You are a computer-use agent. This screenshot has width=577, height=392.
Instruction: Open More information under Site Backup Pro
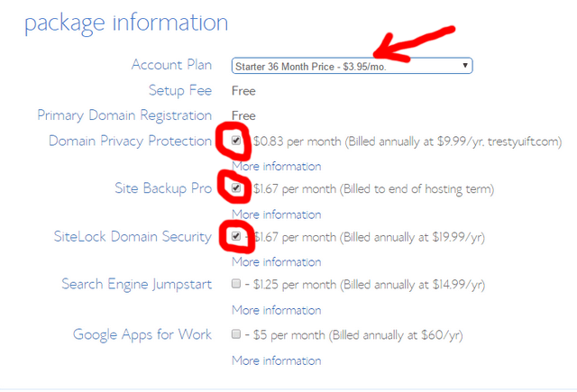pos(277,214)
